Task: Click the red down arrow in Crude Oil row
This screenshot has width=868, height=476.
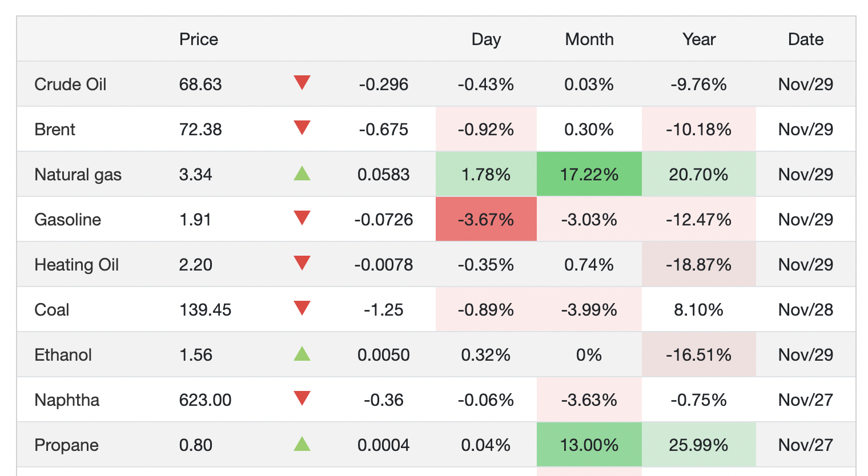Action: coord(302,83)
